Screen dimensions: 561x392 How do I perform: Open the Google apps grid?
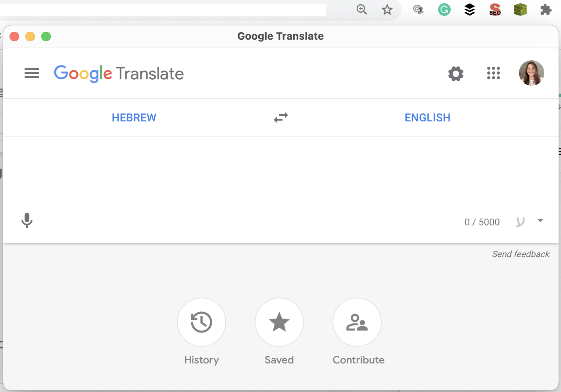tap(493, 73)
